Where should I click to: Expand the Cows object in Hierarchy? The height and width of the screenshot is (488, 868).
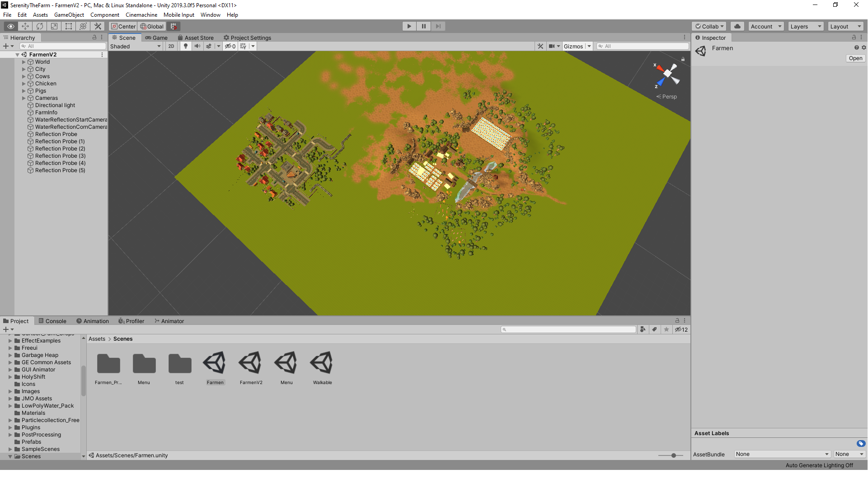click(x=24, y=76)
